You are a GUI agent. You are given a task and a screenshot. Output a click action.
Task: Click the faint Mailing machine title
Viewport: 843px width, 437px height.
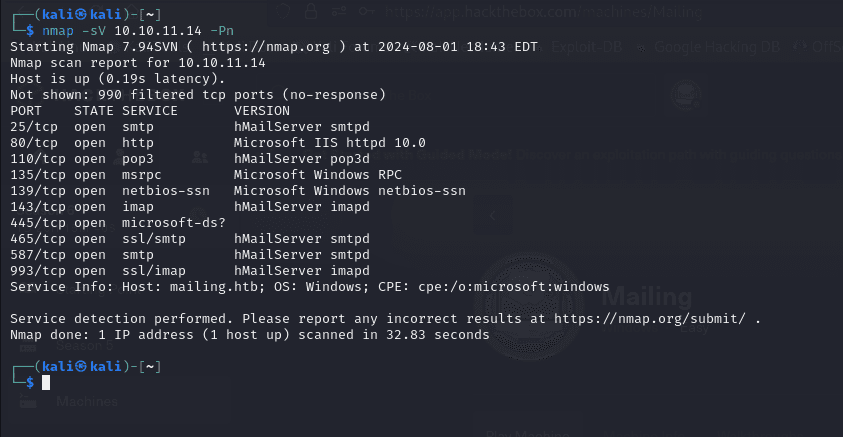(x=645, y=297)
